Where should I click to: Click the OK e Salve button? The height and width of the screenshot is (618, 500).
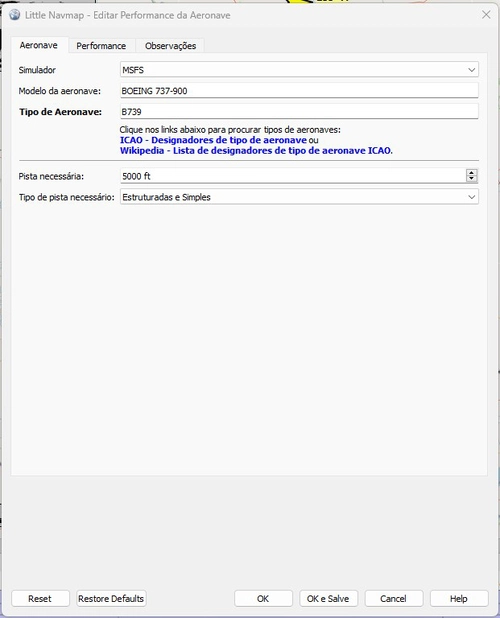click(328, 598)
